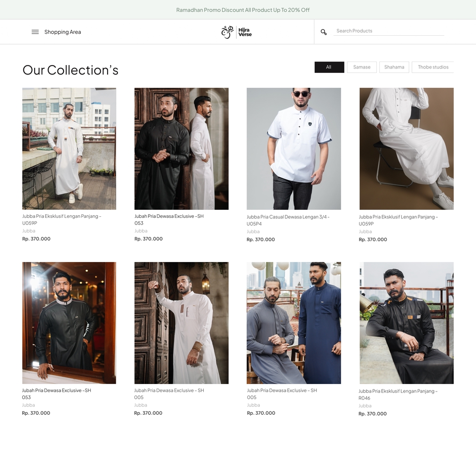Click the search magnifier icon

[324, 32]
